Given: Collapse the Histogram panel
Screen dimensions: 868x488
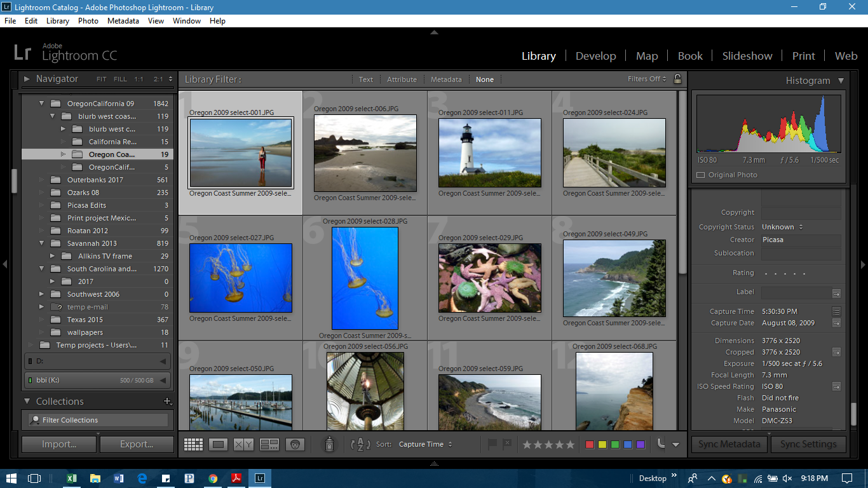Looking at the screenshot, I should click(841, 81).
